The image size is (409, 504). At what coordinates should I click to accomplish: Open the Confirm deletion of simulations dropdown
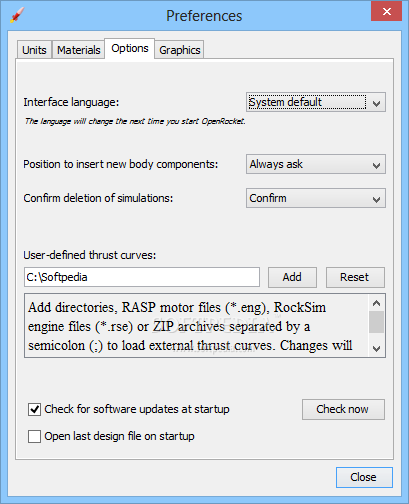(316, 198)
